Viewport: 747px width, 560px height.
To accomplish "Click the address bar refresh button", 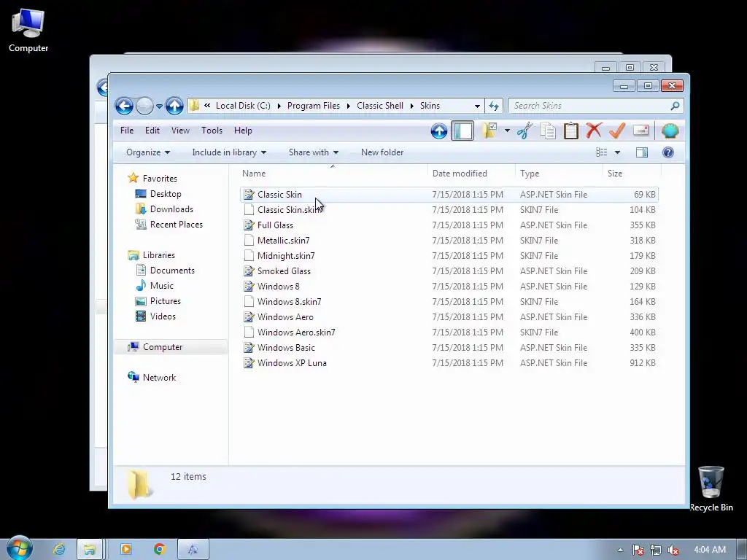I will (x=494, y=106).
